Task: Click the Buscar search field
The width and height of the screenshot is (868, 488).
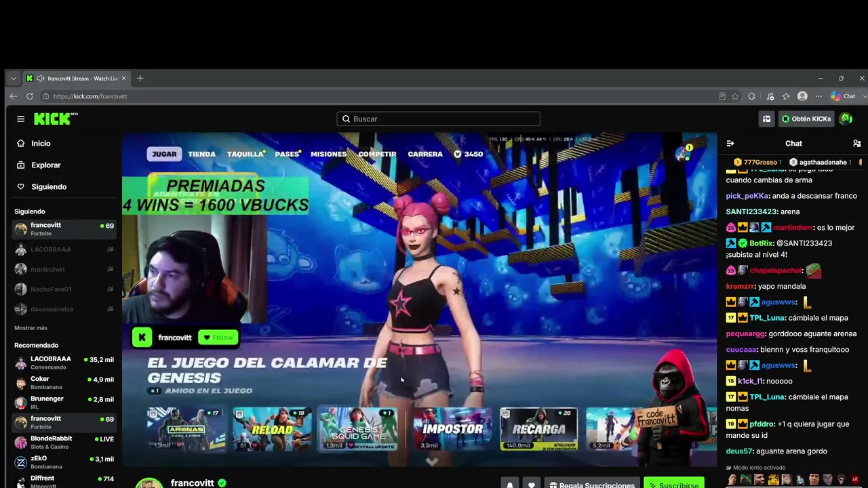Action: click(438, 119)
